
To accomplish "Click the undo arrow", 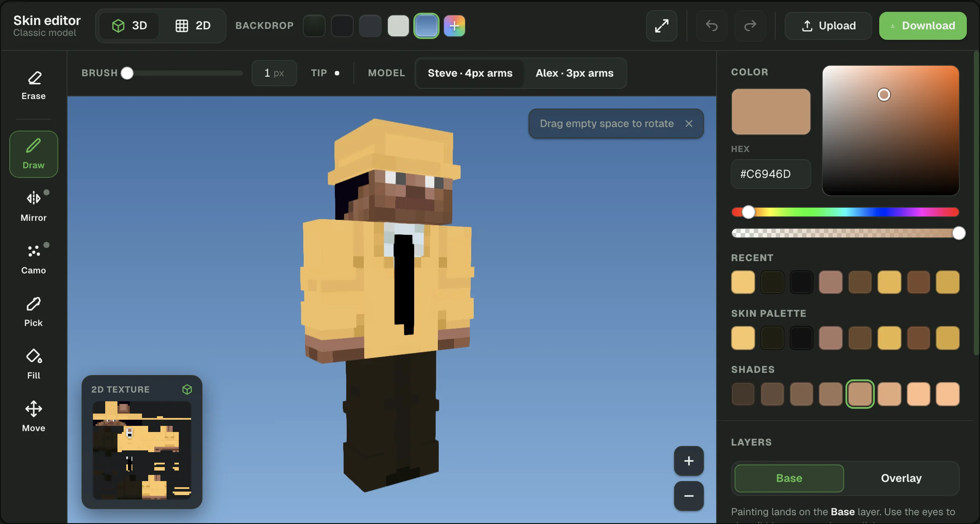I will coord(712,26).
